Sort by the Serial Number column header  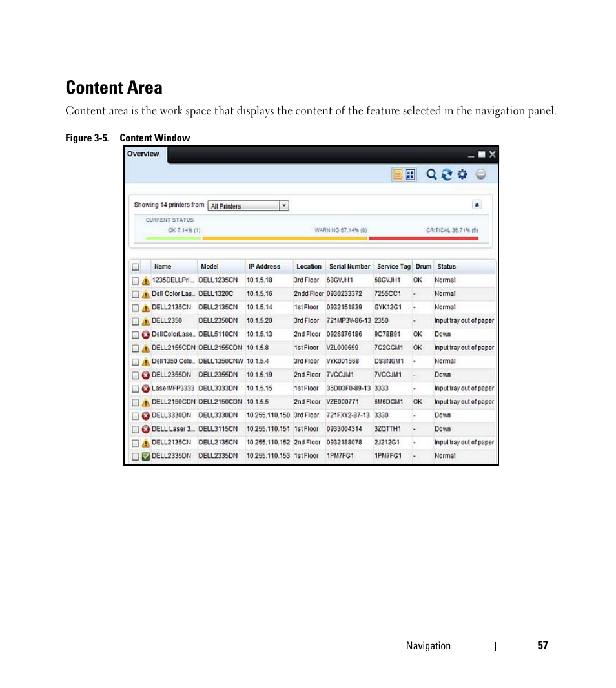(x=349, y=266)
